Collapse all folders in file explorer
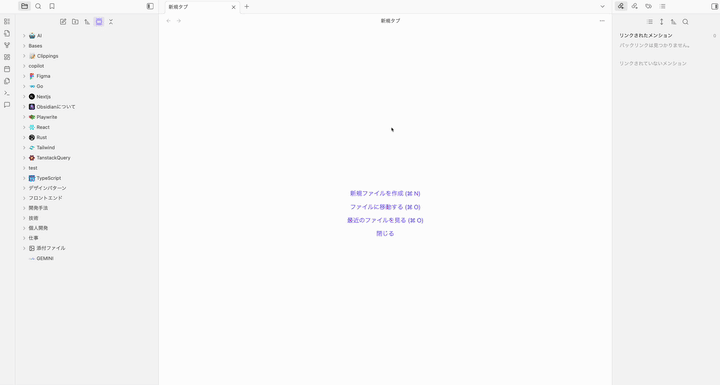The width and height of the screenshot is (720, 385). coord(111,22)
